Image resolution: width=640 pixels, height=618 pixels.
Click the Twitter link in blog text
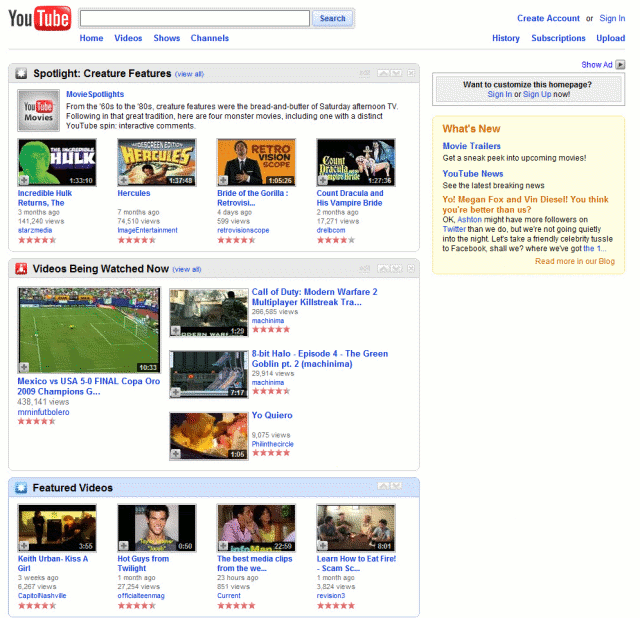point(454,229)
